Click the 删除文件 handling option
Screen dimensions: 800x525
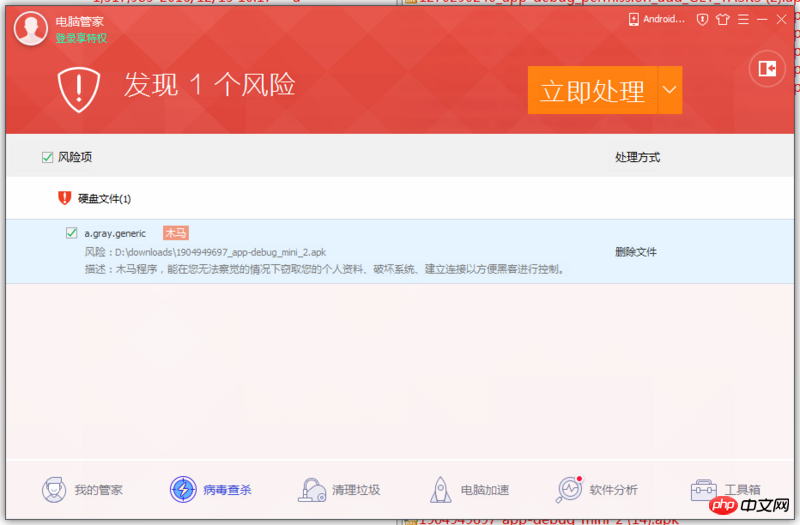pos(636,252)
